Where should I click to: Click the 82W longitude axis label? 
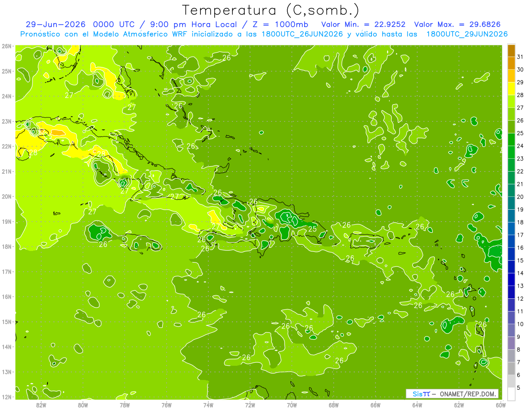[x=41, y=405]
